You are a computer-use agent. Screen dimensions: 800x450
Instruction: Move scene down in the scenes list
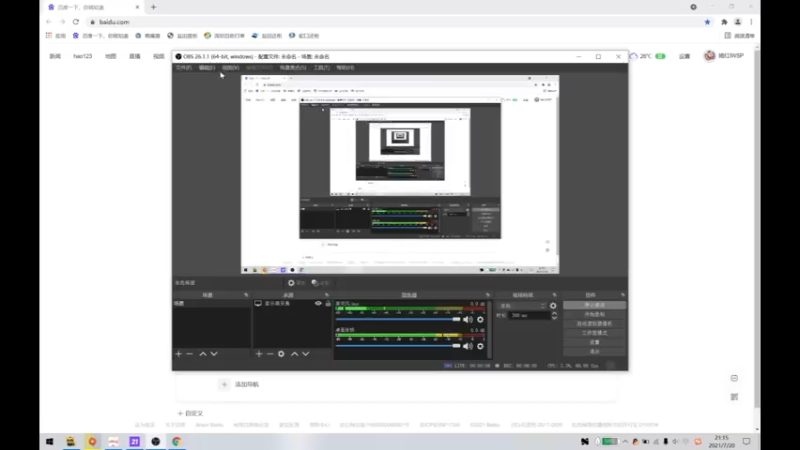(x=214, y=354)
